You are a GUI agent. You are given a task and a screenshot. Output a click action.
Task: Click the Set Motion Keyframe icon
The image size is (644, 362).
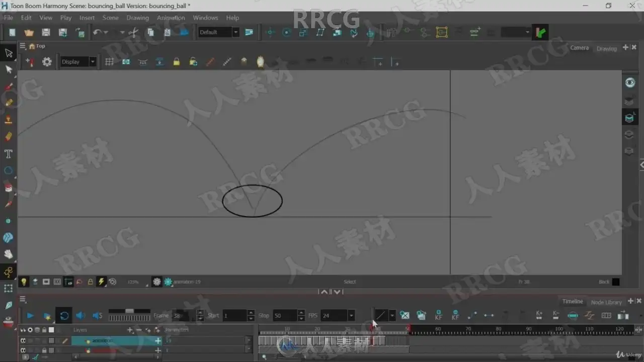pos(472,315)
